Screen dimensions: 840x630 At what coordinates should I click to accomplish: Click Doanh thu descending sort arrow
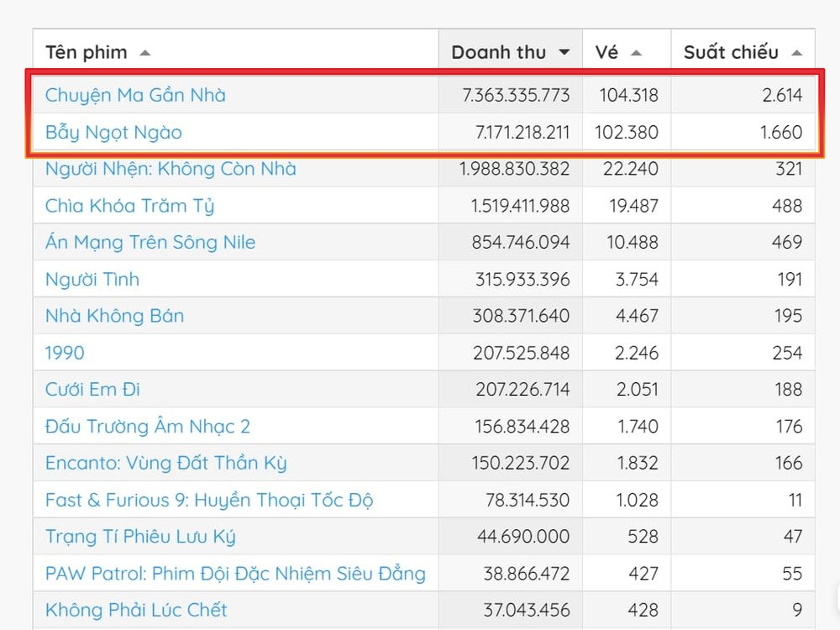pyautogui.click(x=564, y=53)
